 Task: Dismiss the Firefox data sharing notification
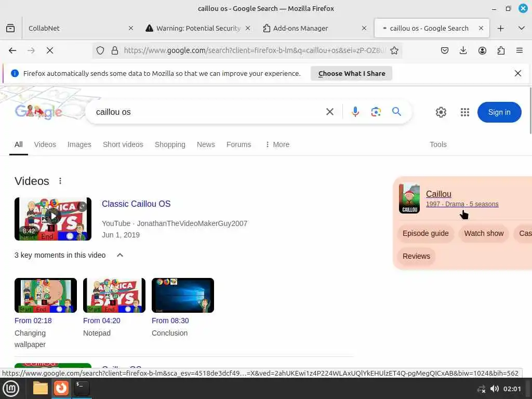(x=518, y=73)
